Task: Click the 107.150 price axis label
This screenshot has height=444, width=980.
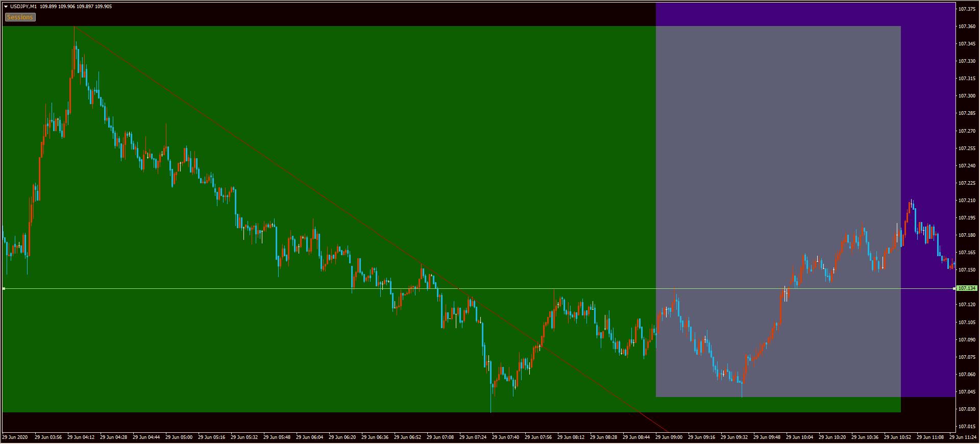Action: (x=966, y=270)
